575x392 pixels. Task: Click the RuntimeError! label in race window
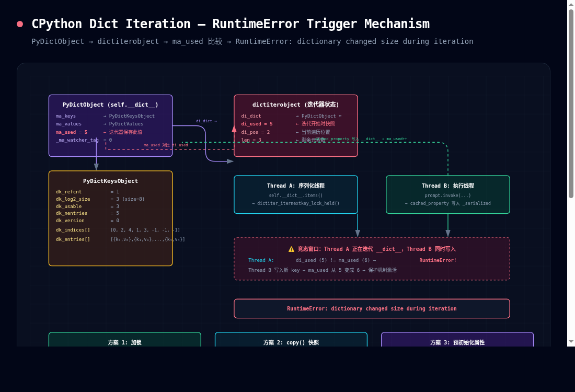coord(438,260)
